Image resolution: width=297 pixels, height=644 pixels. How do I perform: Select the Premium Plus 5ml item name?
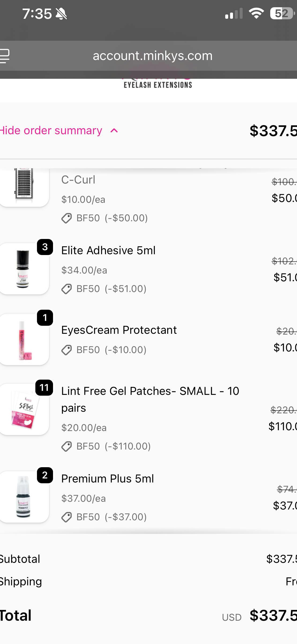coord(107,479)
